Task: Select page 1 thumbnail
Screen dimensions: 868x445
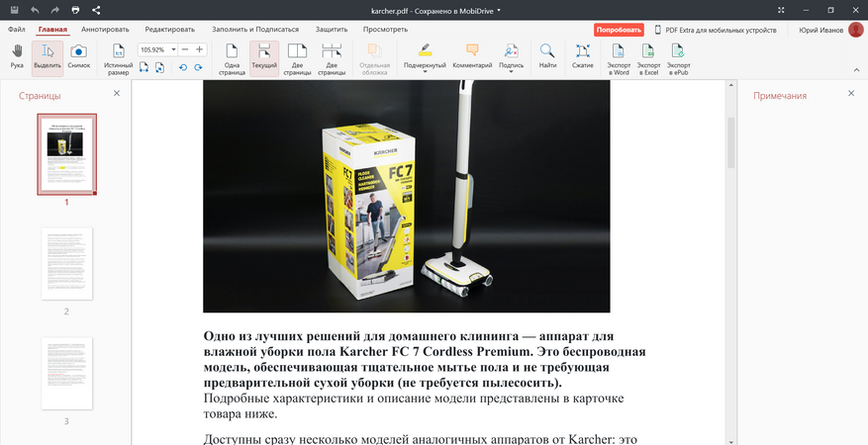Action: pyautogui.click(x=67, y=154)
